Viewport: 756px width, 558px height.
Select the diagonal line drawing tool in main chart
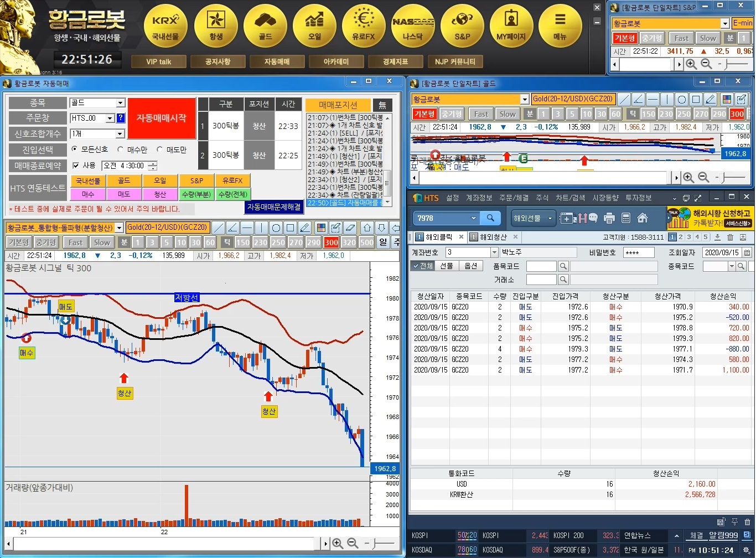click(x=219, y=228)
